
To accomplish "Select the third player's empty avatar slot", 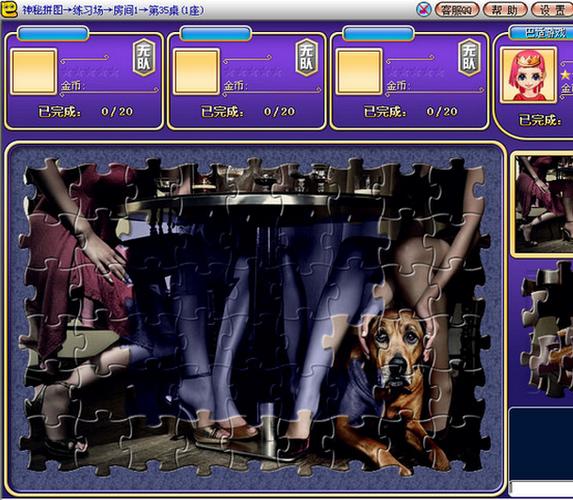I will click(x=359, y=72).
